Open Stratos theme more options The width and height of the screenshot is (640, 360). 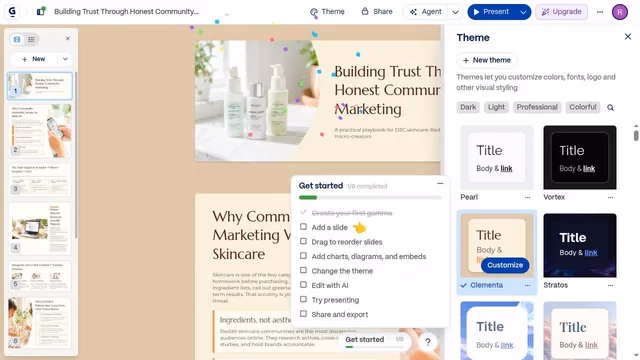(x=610, y=285)
